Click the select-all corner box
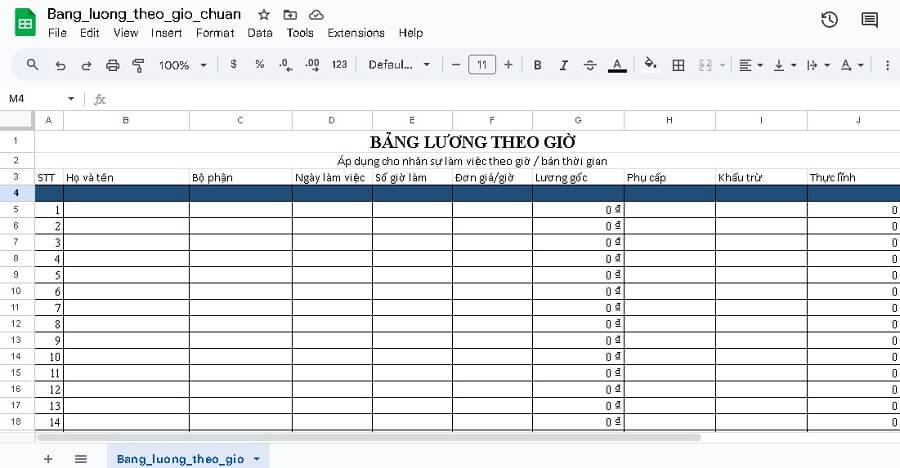This screenshot has height=468, width=900. (x=17, y=120)
